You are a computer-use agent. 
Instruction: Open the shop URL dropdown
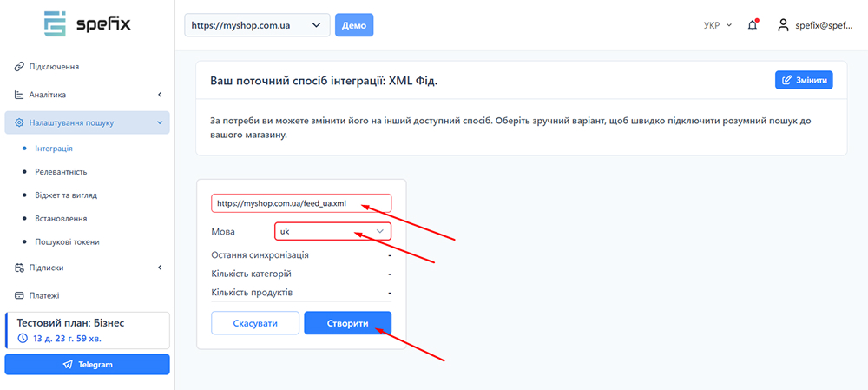tap(257, 25)
